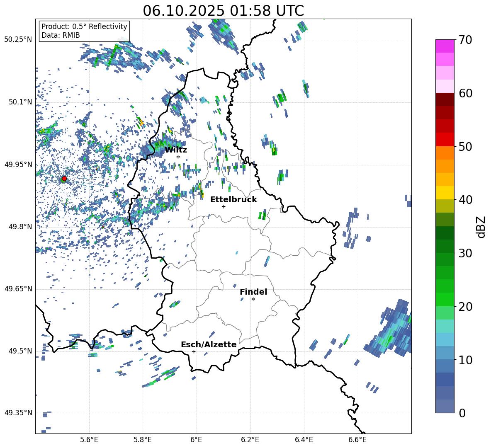Click the 5.8°E longitude label
This screenshot has height=448, width=491.
click(x=143, y=440)
